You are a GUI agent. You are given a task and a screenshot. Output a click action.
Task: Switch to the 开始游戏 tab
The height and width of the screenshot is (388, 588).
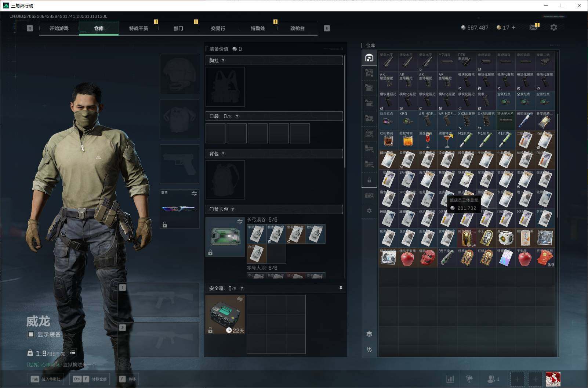[x=59, y=28]
